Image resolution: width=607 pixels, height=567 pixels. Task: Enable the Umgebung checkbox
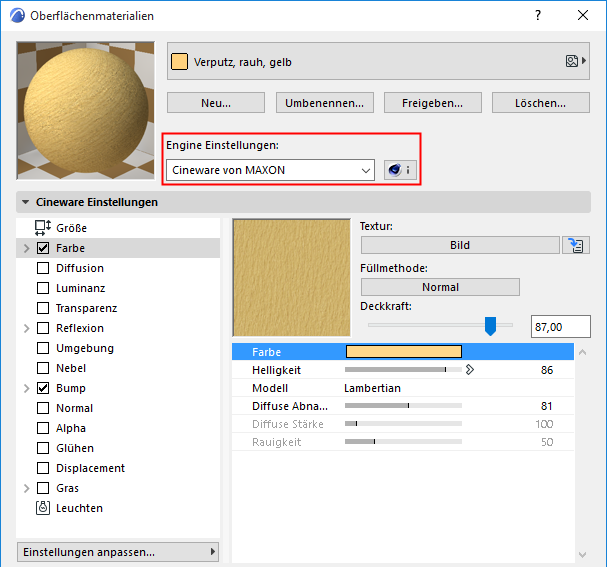pos(43,348)
